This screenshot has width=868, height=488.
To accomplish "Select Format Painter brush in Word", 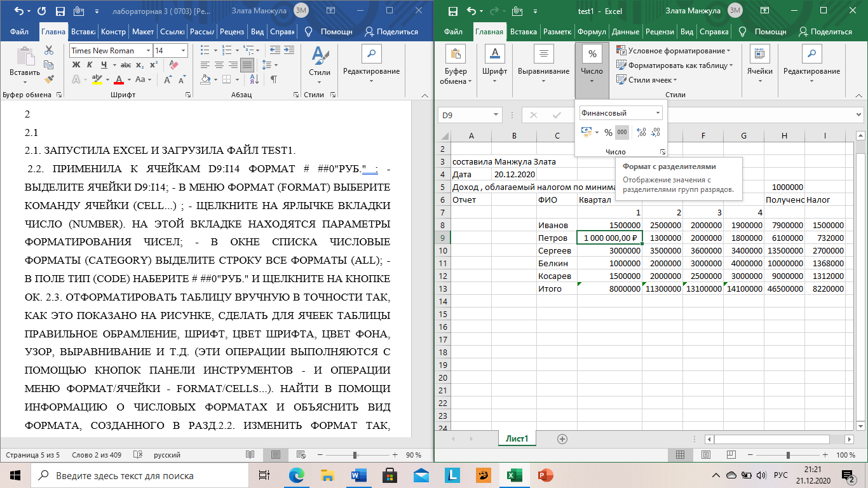I will [x=49, y=79].
